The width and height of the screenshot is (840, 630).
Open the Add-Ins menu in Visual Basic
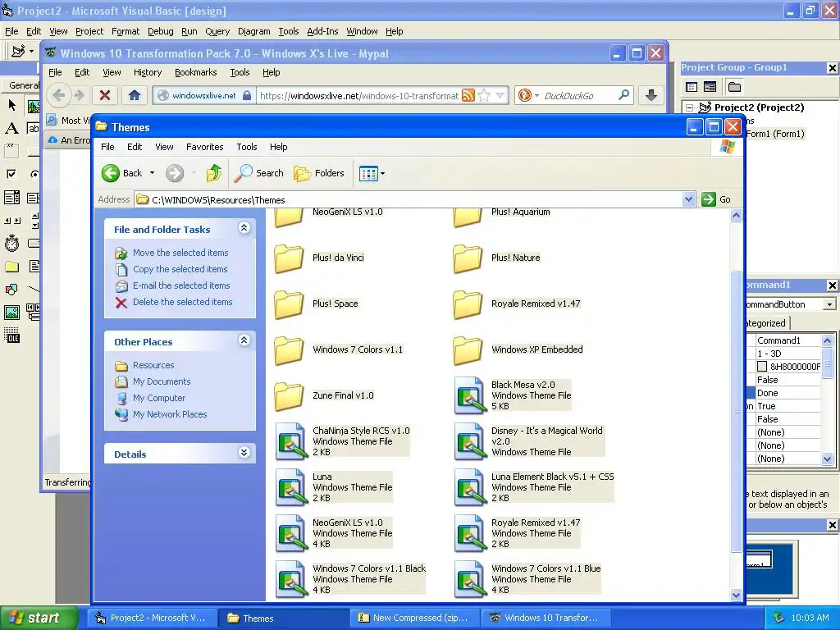tap(322, 32)
